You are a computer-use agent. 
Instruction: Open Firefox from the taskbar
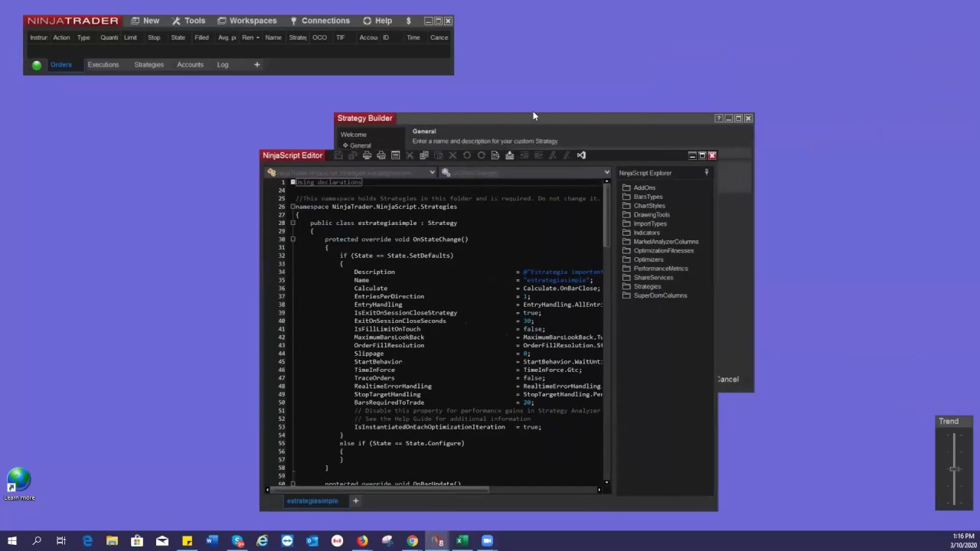(x=362, y=541)
